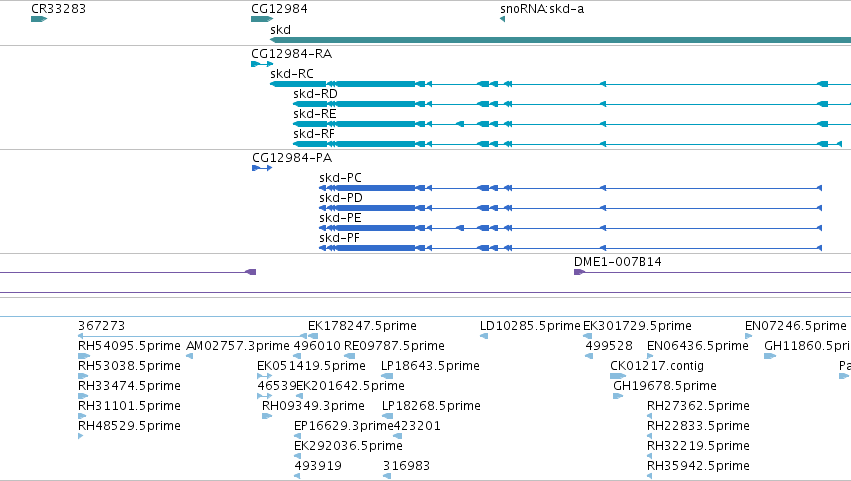Select the RH48529.5prime EST label
The width and height of the screenshot is (851, 481).
click(x=129, y=426)
